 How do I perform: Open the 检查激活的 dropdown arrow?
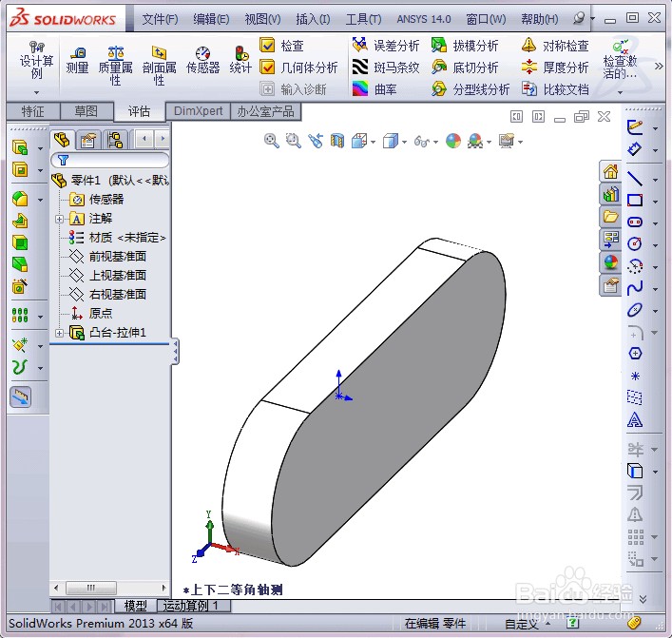(x=620, y=92)
